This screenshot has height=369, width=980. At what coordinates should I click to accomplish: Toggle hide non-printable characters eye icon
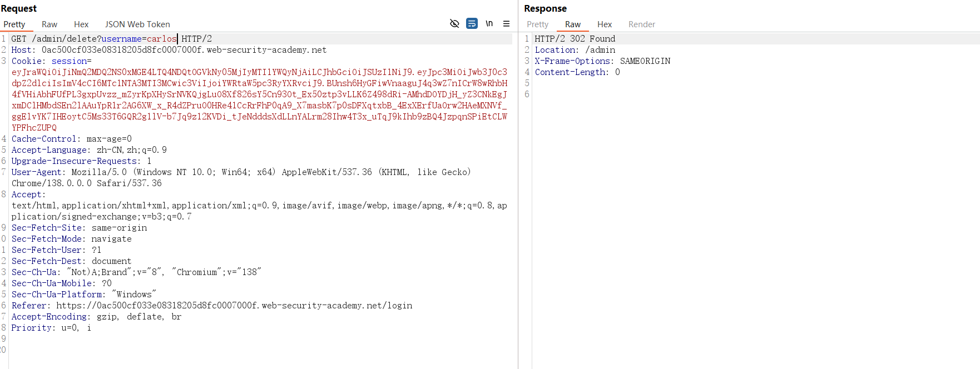(454, 23)
